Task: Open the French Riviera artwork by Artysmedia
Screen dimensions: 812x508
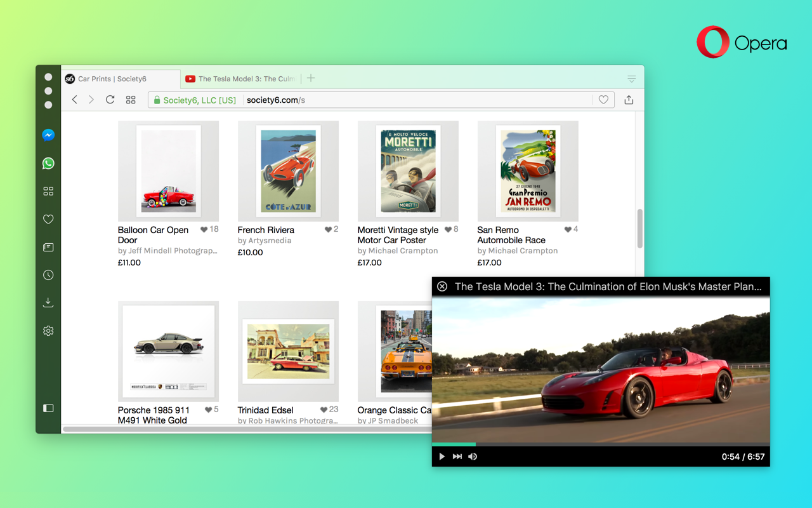Action: [266, 229]
